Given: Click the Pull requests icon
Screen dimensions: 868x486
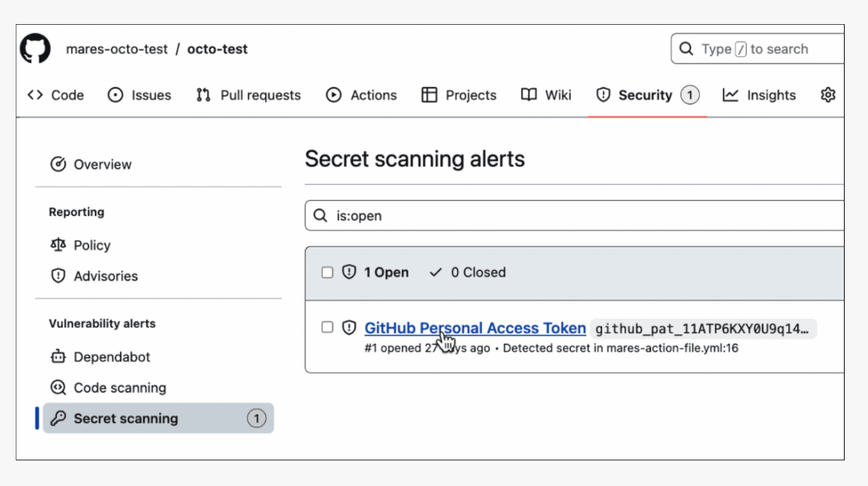Looking at the screenshot, I should click(203, 95).
